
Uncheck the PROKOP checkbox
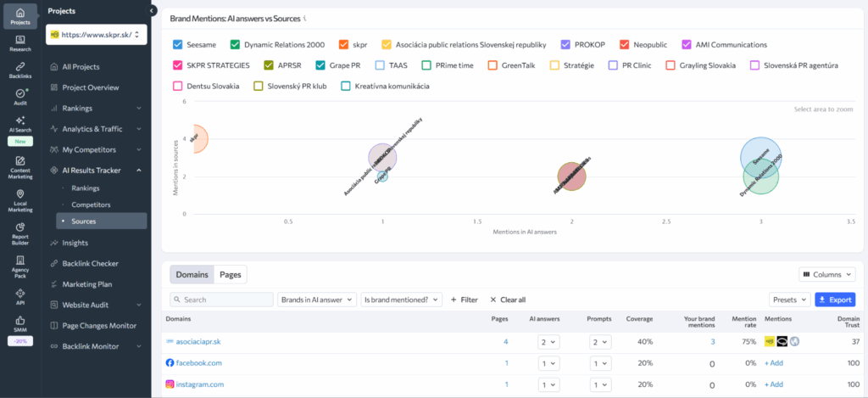tap(565, 45)
